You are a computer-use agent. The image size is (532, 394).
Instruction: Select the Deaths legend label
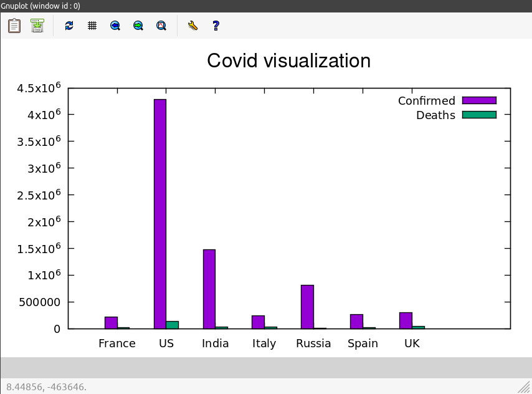pos(436,115)
